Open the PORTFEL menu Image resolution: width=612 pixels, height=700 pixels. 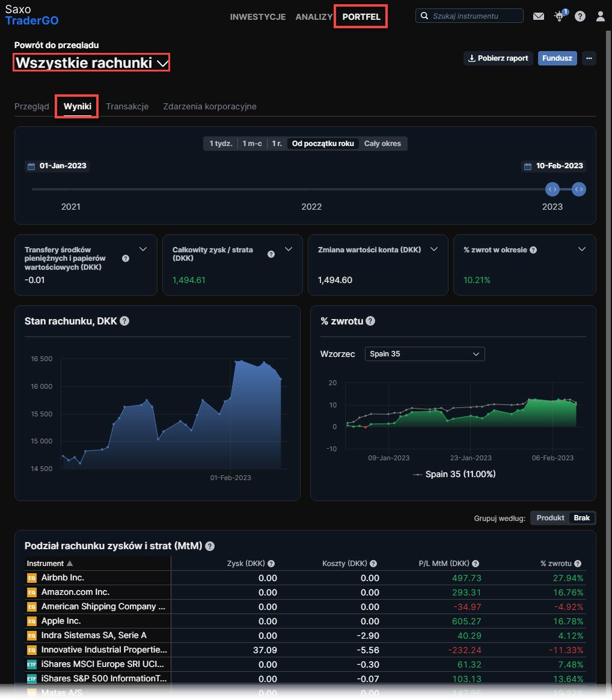[x=361, y=17]
